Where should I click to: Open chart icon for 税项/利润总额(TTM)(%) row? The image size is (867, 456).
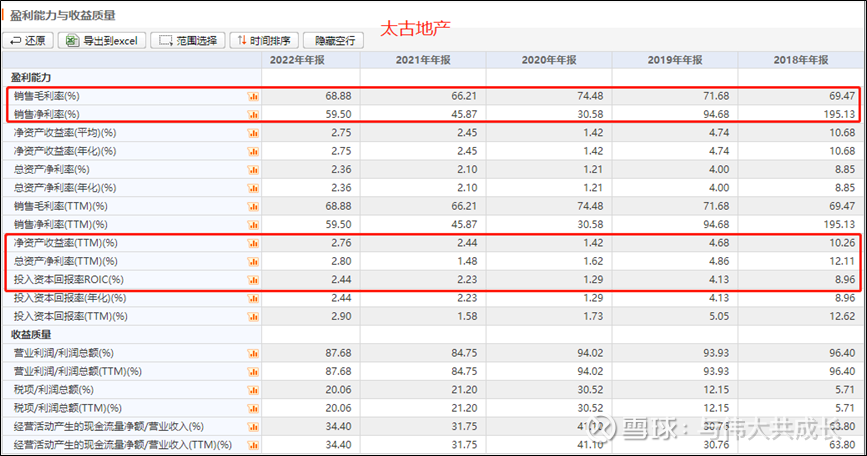coord(253,408)
